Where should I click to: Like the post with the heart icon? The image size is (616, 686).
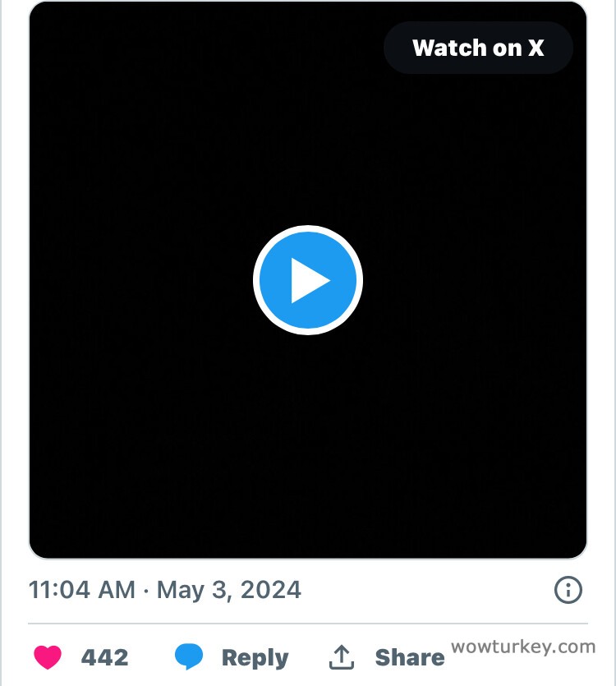coord(48,657)
